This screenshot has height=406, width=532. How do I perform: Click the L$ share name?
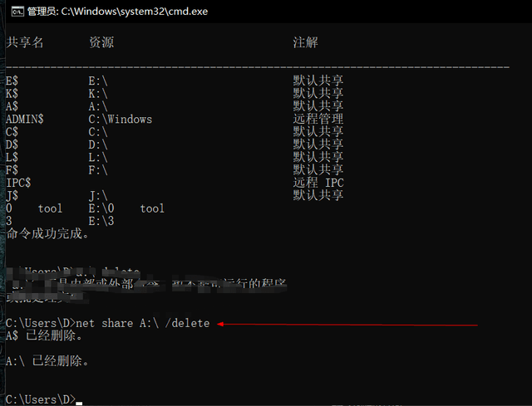coord(12,157)
